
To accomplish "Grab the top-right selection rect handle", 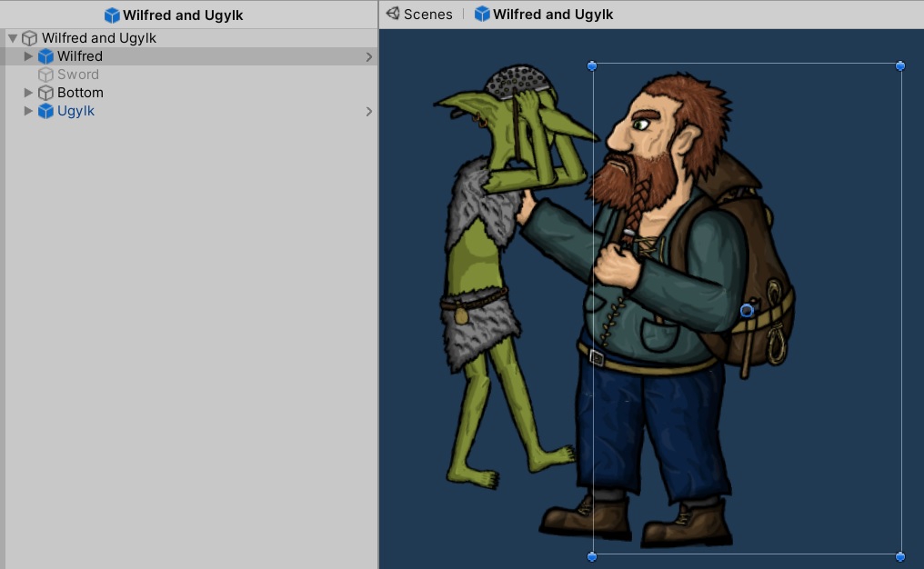I will (x=899, y=66).
